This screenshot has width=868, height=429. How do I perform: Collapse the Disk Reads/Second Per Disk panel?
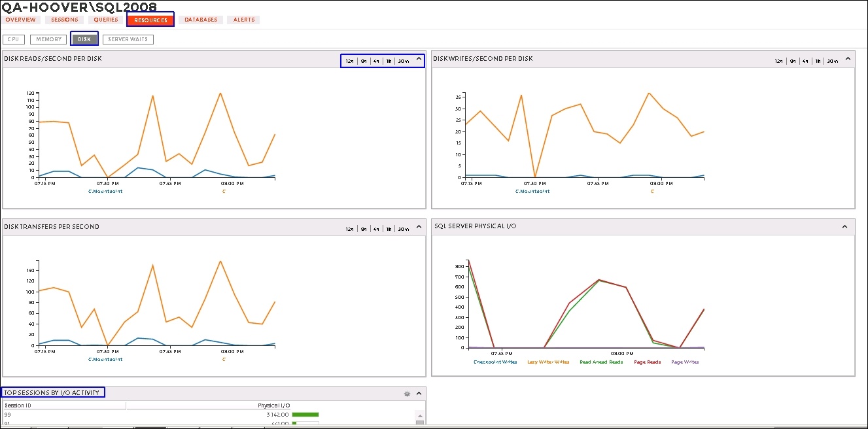click(x=419, y=59)
